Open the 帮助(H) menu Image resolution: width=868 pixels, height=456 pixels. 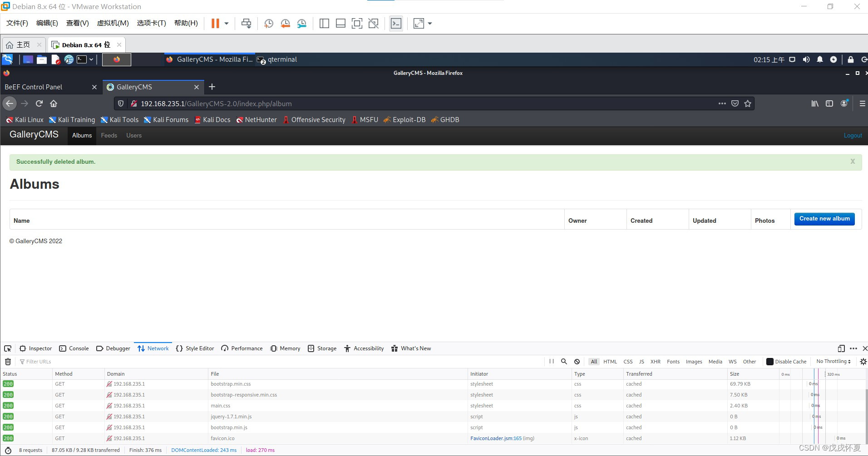(186, 23)
